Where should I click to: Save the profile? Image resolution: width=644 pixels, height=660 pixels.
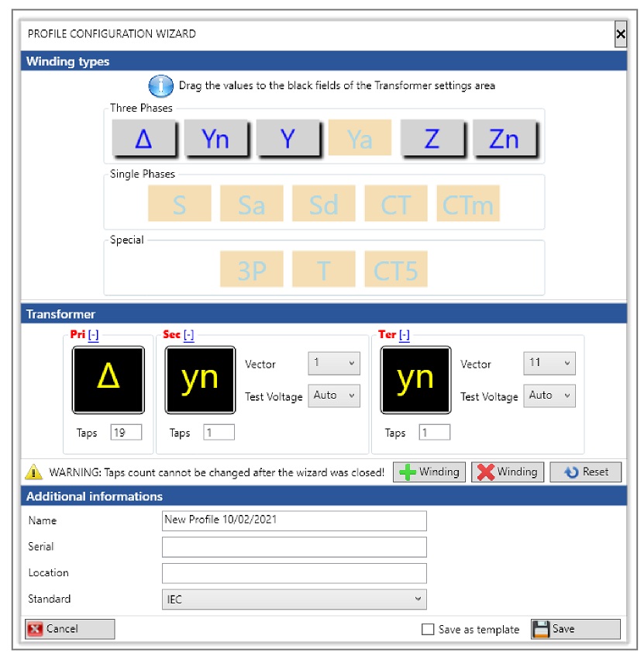point(576,629)
